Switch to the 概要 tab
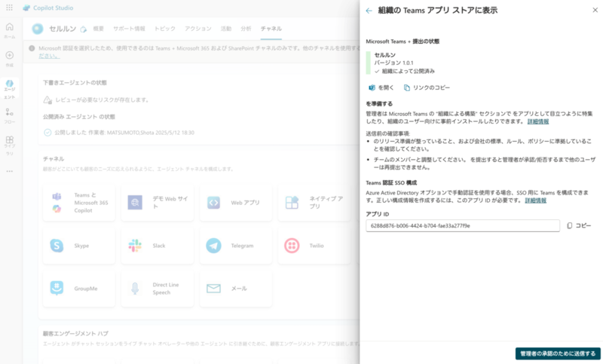 [99, 29]
